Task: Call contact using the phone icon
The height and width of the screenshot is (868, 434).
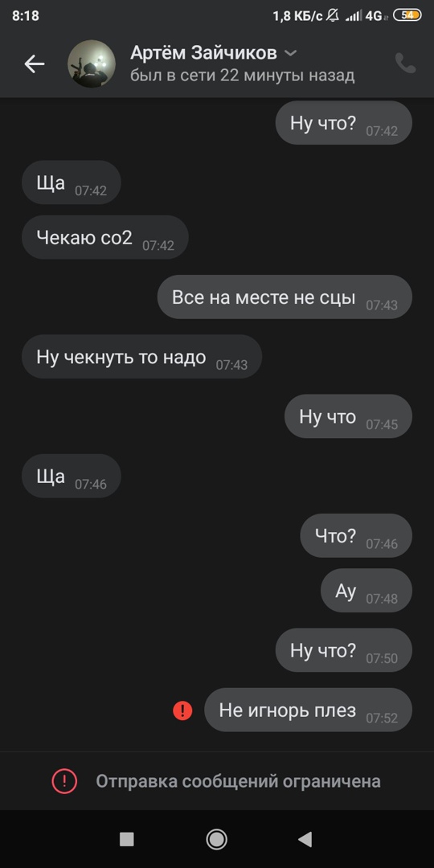Action: click(x=405, y=63)
